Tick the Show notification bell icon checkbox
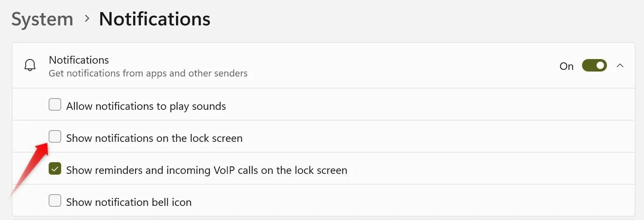 pyautogui.click(x=55, y=201)
